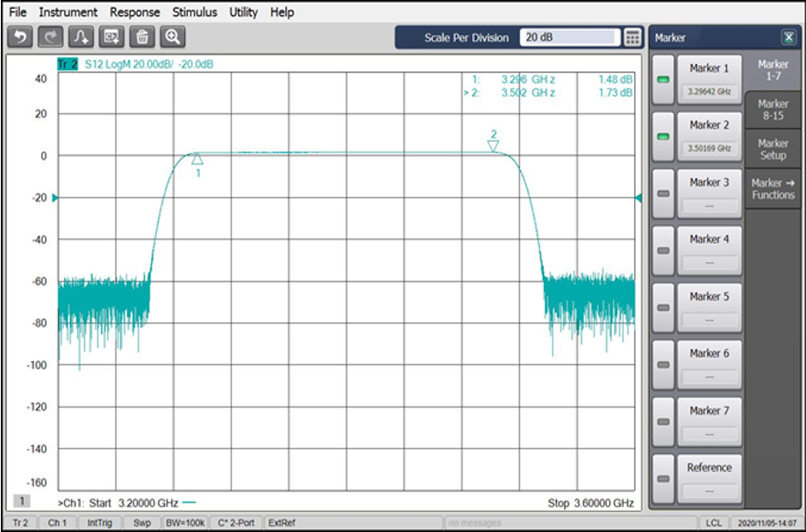Click the Add Channel window icon
The image size is (806, 532).
click(111, 37)
